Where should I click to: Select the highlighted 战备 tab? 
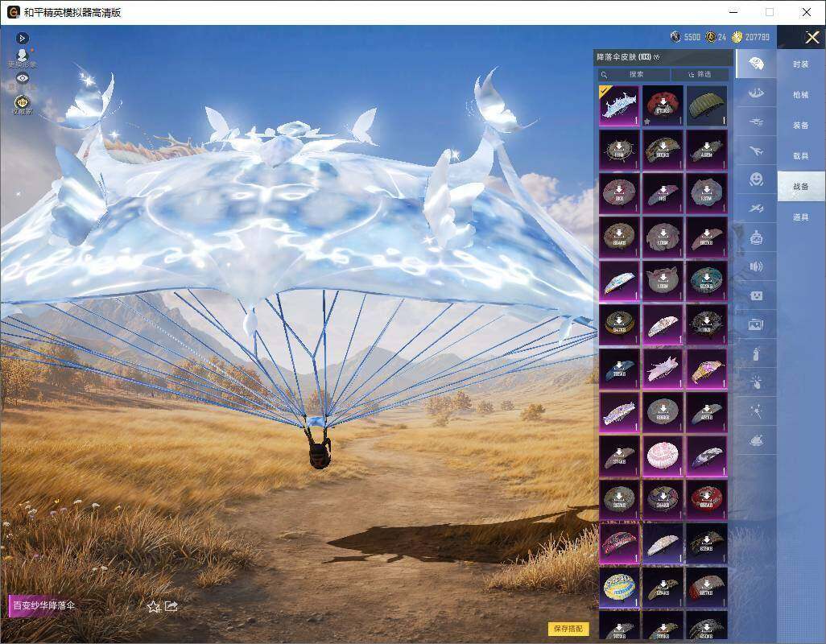coord(801,187)
